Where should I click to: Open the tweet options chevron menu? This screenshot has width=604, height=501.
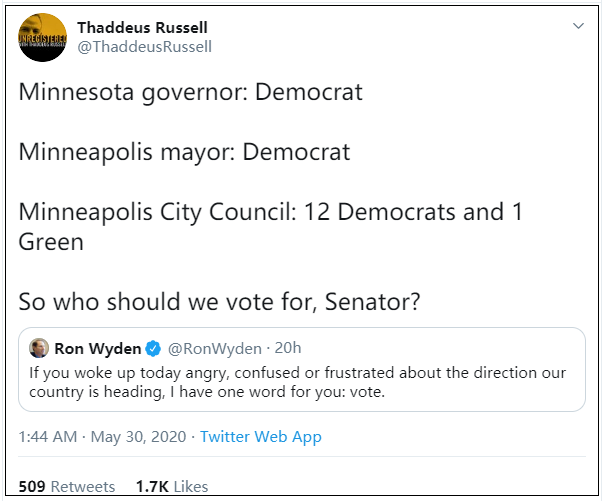578,25
